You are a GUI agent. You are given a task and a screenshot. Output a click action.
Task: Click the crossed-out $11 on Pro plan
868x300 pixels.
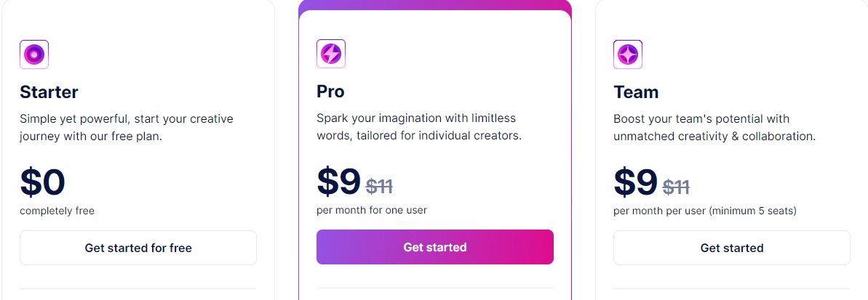[379, 187]
